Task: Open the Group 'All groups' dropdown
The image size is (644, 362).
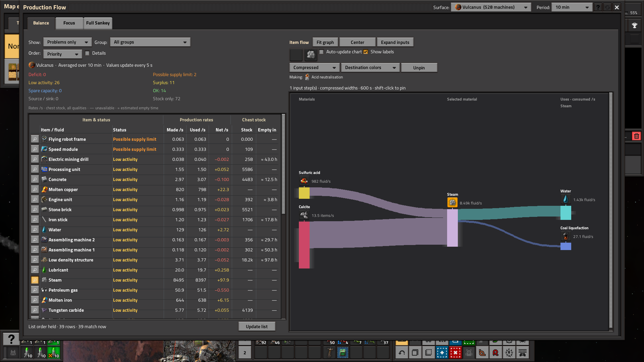Action: point(150,42)
